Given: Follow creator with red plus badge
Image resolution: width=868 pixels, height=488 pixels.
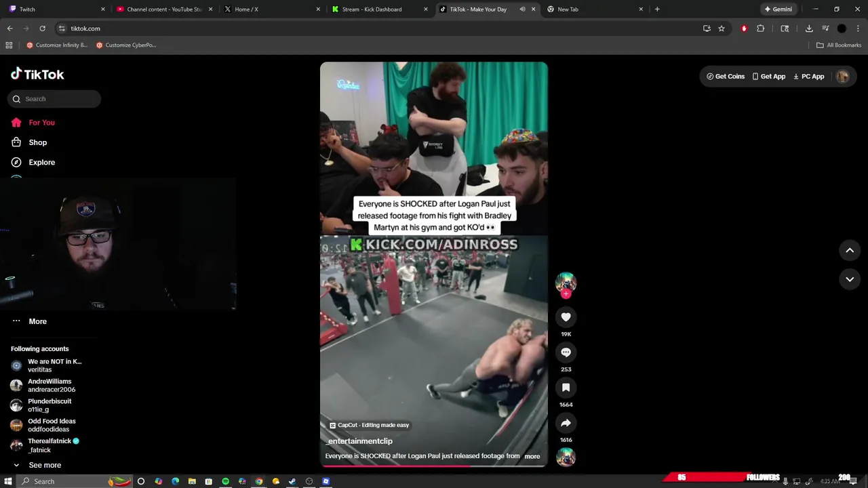Looking at the screenshot, I should click(x=566, y=294).
